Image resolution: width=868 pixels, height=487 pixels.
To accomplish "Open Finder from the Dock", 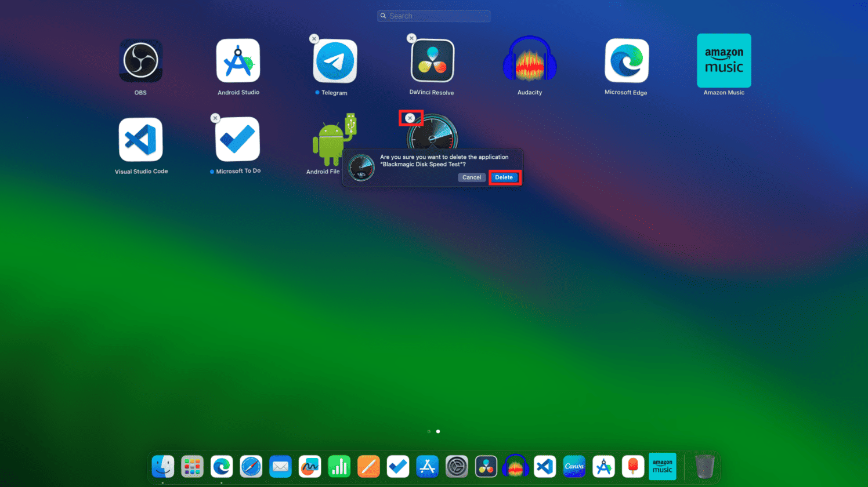I will [163, 466].
